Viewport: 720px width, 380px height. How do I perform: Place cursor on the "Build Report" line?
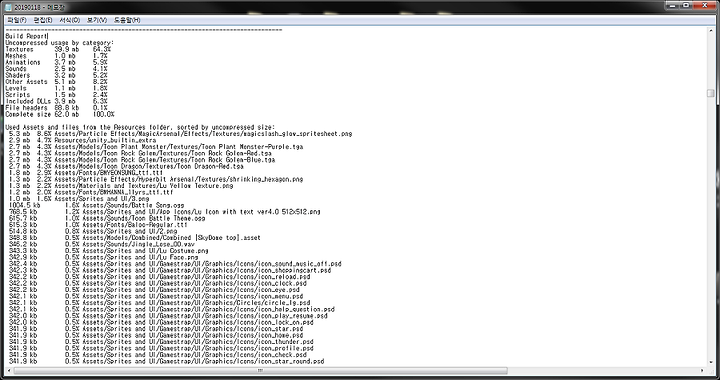pyautogui.click(x=26, y=36)
